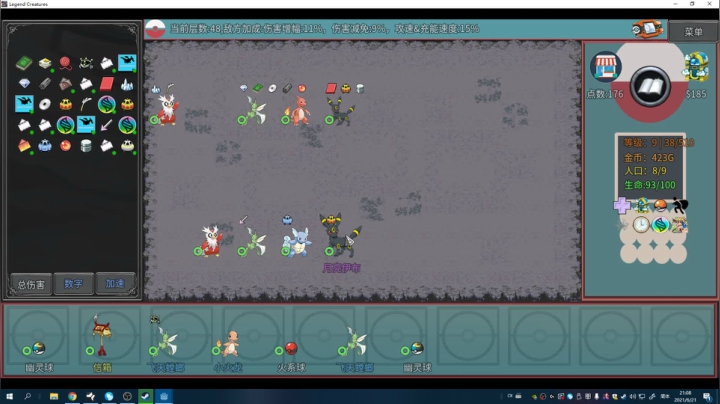Select the white disc item in inventory
The width and height of the screenshot is (720, 404).
(45, 104)
